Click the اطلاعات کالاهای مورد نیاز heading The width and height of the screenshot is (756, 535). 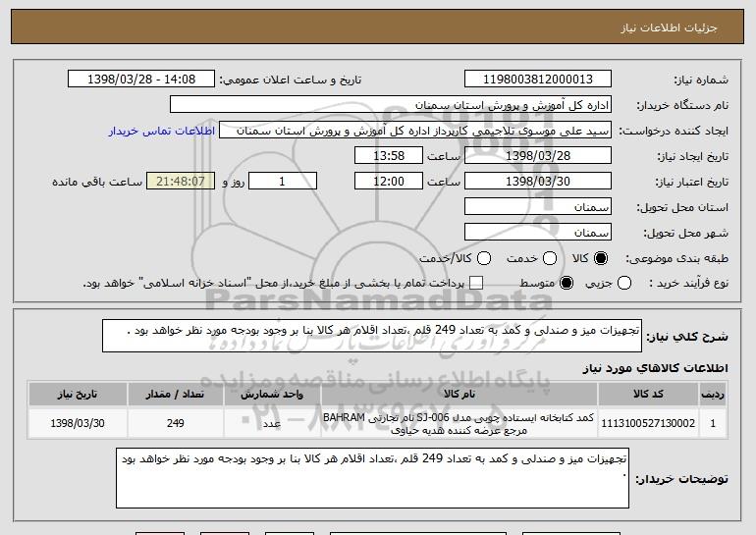[655, 369]
